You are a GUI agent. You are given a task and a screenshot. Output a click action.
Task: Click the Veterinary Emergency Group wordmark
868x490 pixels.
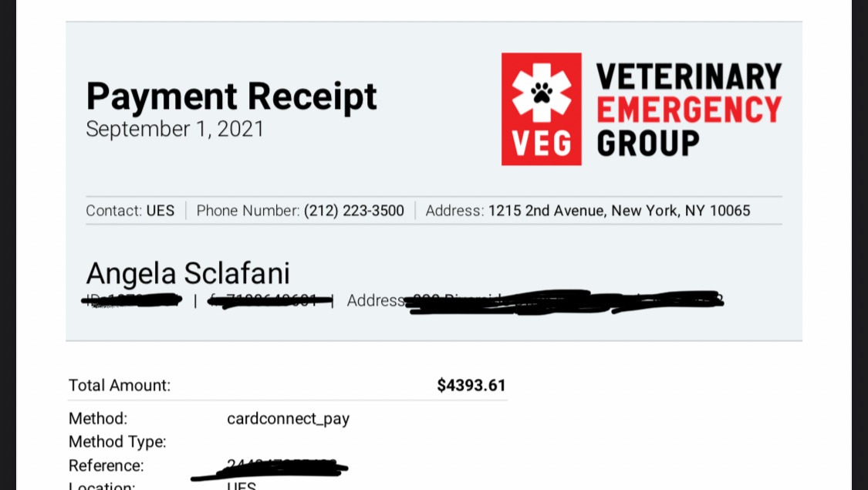689,109
